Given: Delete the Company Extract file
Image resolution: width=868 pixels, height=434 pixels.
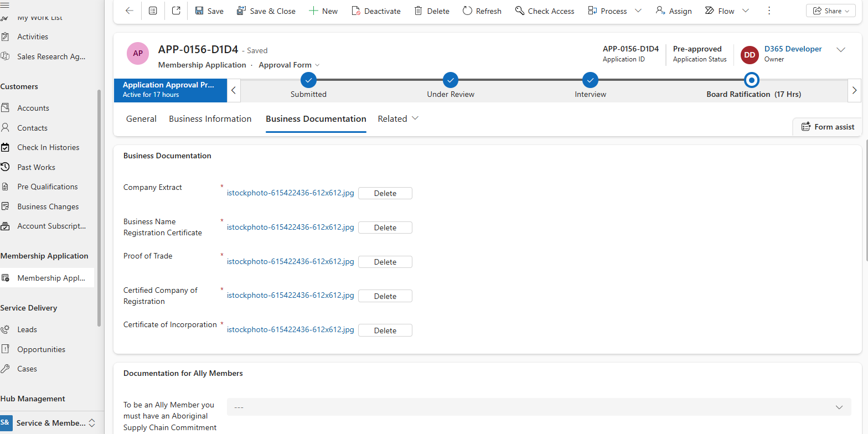Looking at the screenshot, I should point(385,193).
